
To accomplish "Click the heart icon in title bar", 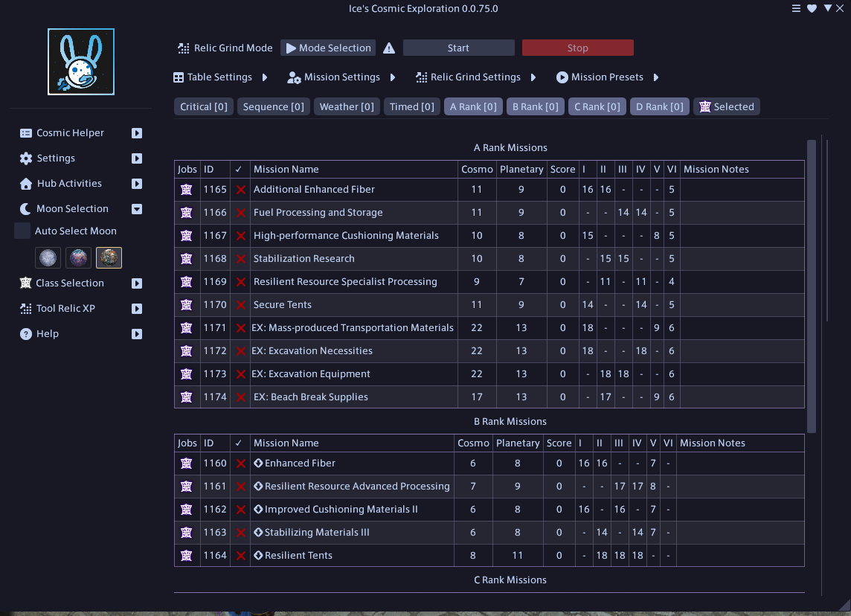I will point(812,8).
